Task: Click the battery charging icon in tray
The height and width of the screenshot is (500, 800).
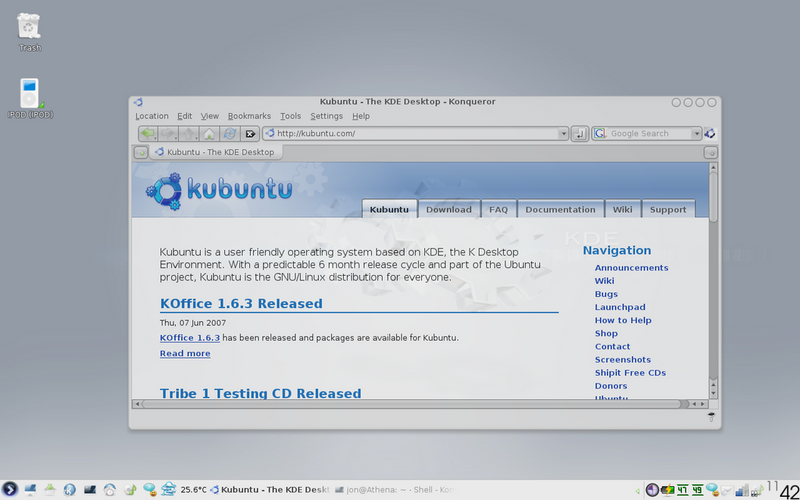Action: pos(667,490)
